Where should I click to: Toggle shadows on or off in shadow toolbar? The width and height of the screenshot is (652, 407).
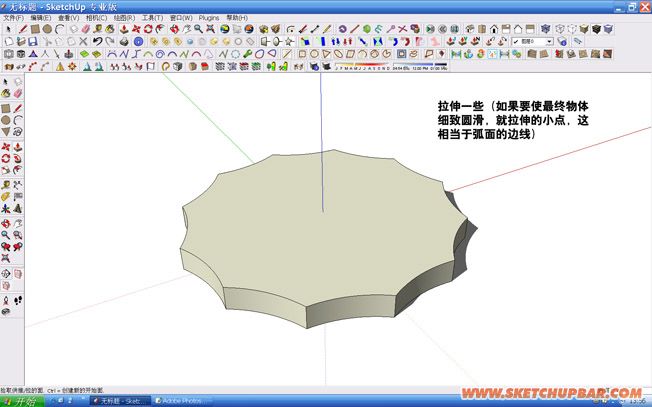pyautogui.click(x=326, y=67)
